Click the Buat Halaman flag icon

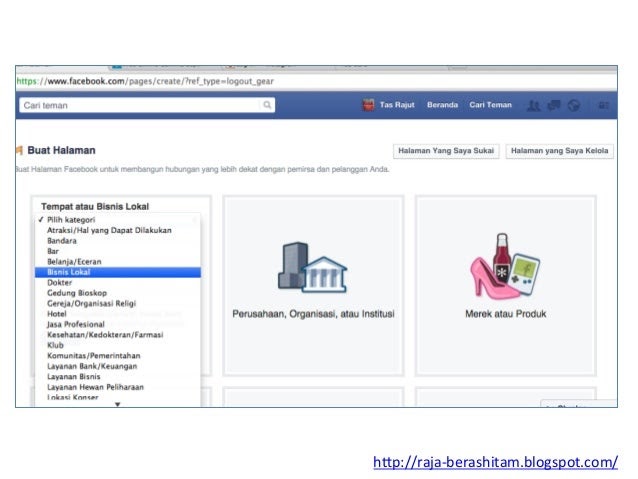pos(19,150)
